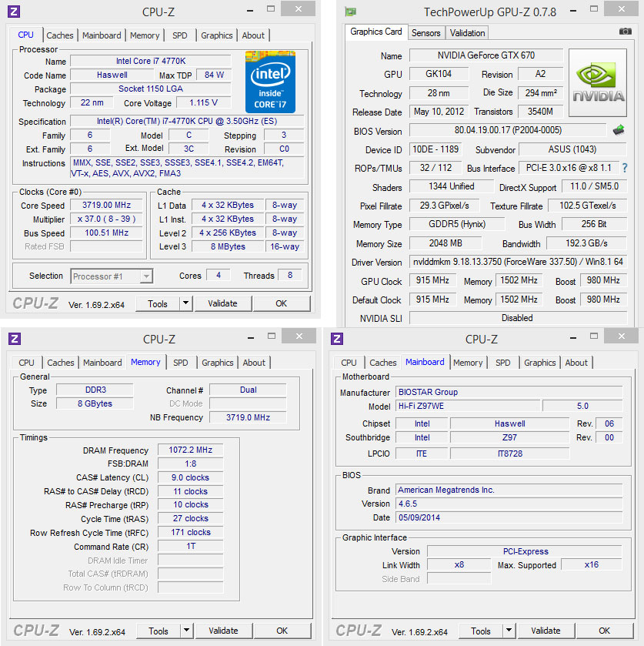Click the GPU Name field showing GTX 670
This screenshot has width=644, height=646.
click(x=485, y=55)
